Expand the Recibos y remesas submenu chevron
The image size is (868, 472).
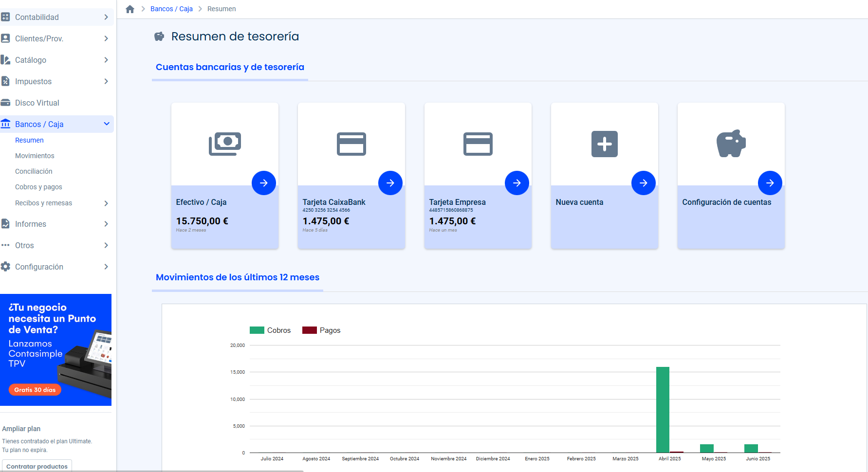click(106, 203)
